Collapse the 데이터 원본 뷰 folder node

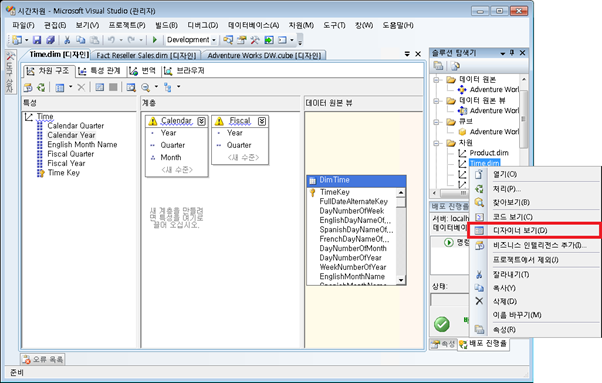(436, 101)
